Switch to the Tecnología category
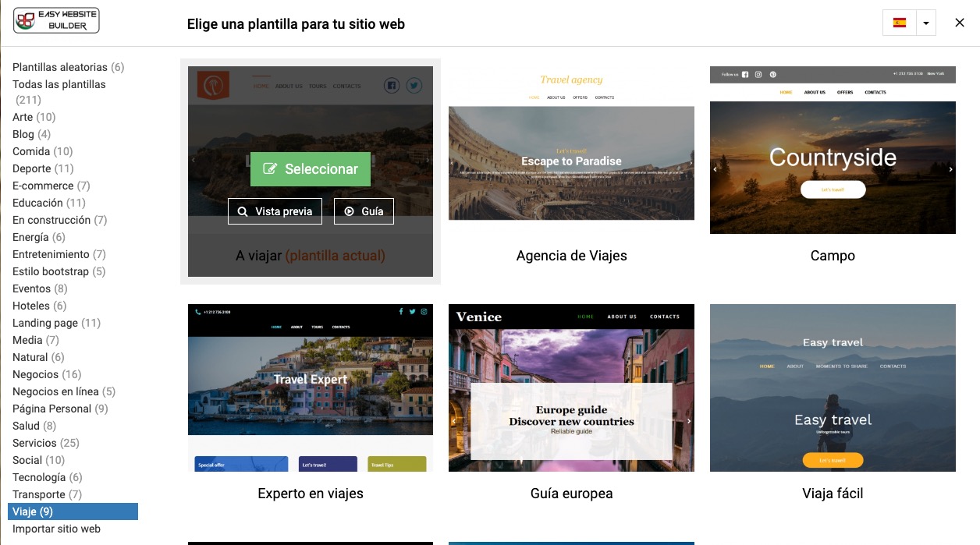The height and width of the screenshot is (545, 980). coord(48,477)
